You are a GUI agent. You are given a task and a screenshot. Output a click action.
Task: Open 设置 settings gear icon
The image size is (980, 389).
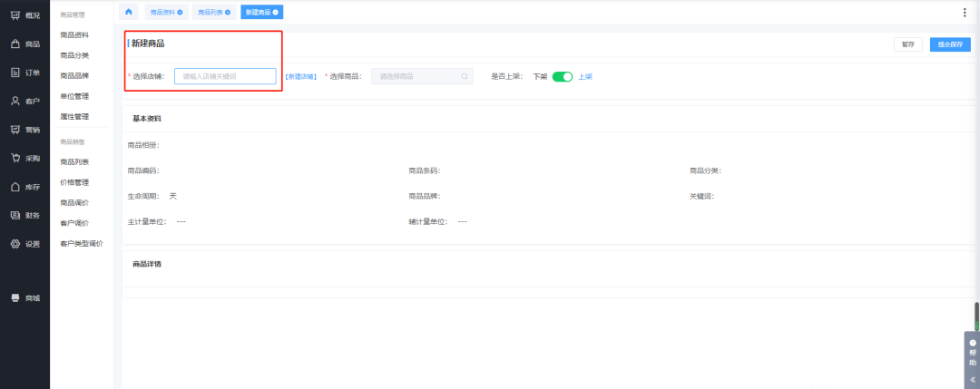pos(15,244)
